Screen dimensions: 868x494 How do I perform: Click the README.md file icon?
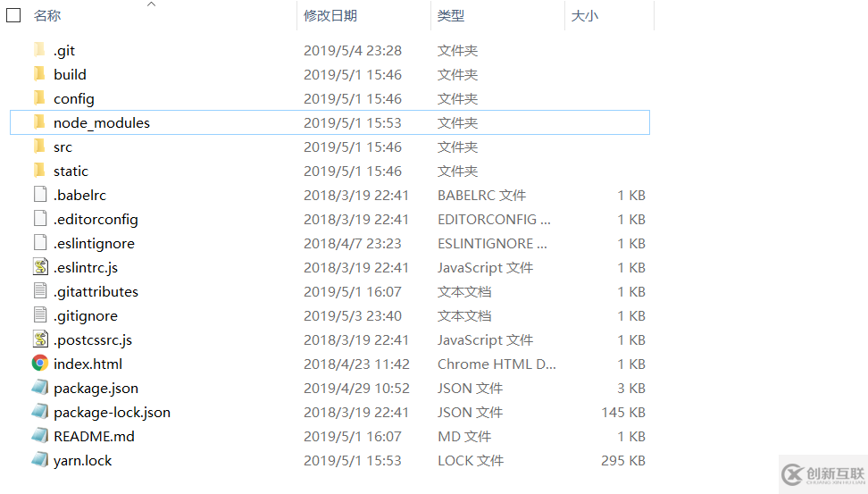click(40, 436)
